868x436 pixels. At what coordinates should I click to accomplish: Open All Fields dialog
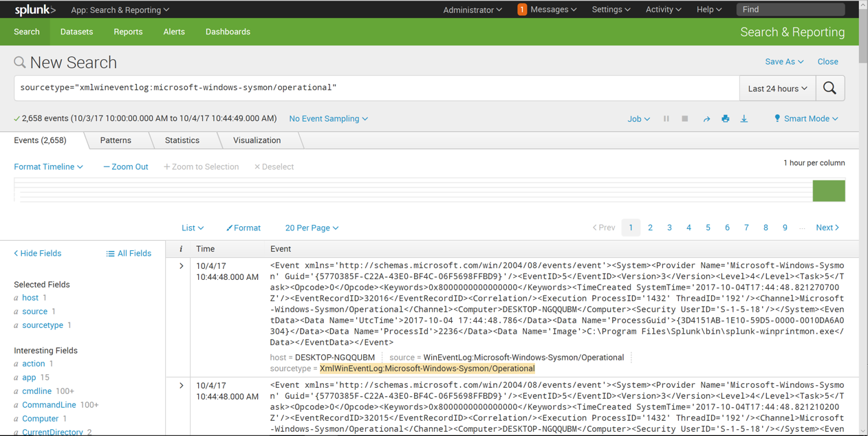129,253
